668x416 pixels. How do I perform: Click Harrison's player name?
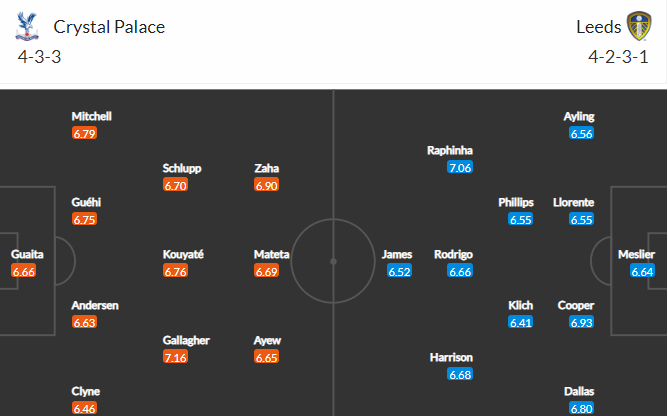tap(451, 357)
